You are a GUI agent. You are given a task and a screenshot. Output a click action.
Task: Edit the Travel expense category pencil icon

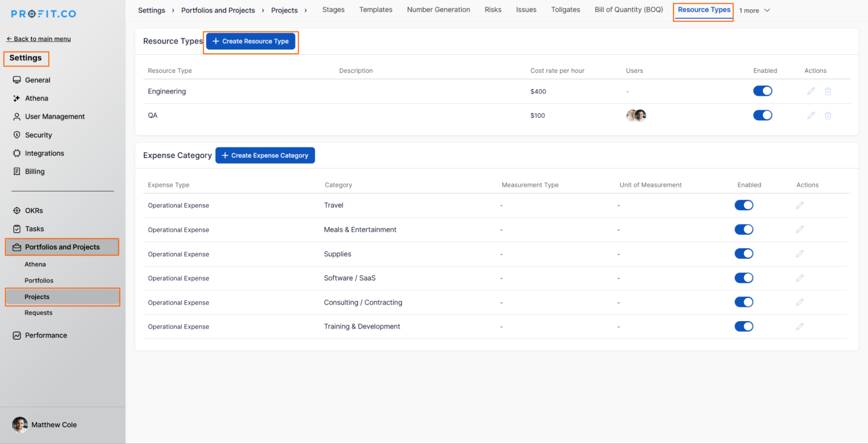pyautogui.click(x=799, y=205)
